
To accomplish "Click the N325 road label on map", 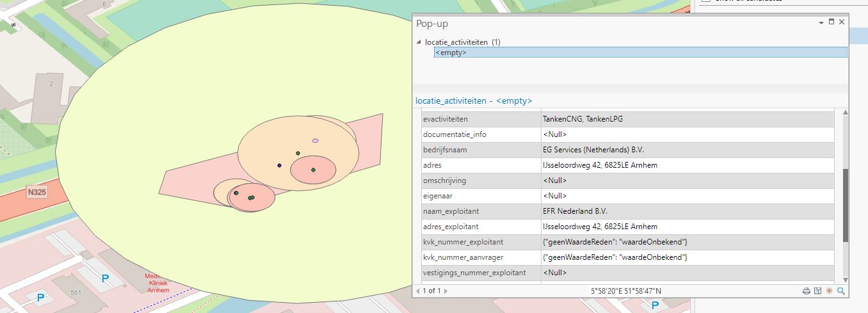I will pos(36,192).
